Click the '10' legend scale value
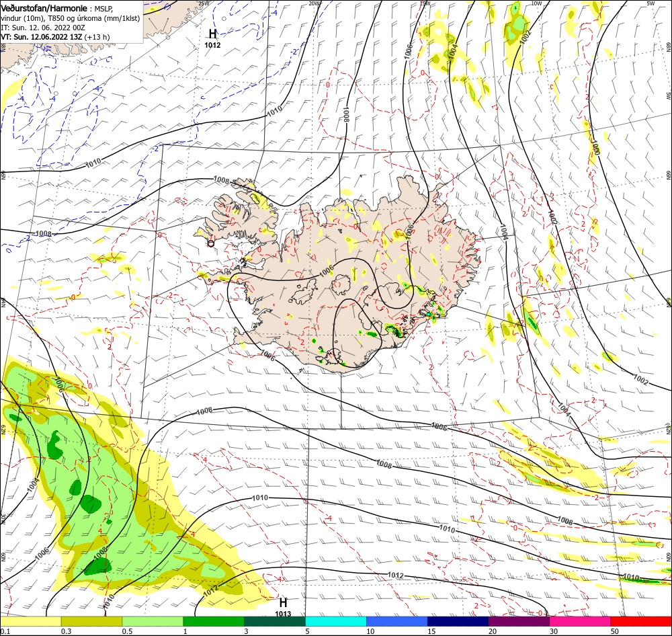The width and height of the screenshot is (672, 636). pyautogui.click(x=370, y=631)
